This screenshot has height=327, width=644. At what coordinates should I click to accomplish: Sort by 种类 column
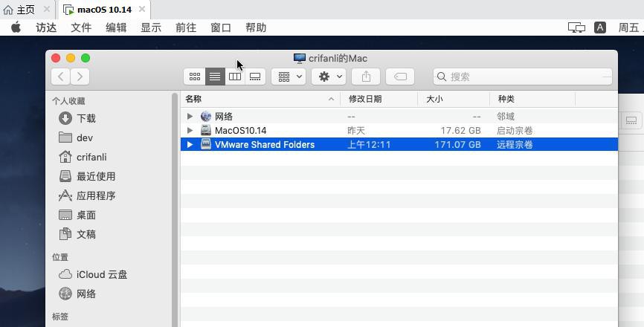(532, 99)
